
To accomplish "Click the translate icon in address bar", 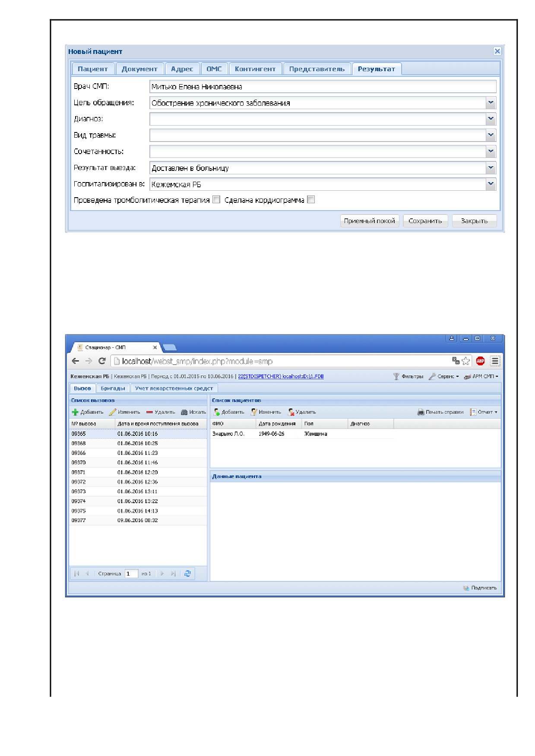I will coord(456,361).
